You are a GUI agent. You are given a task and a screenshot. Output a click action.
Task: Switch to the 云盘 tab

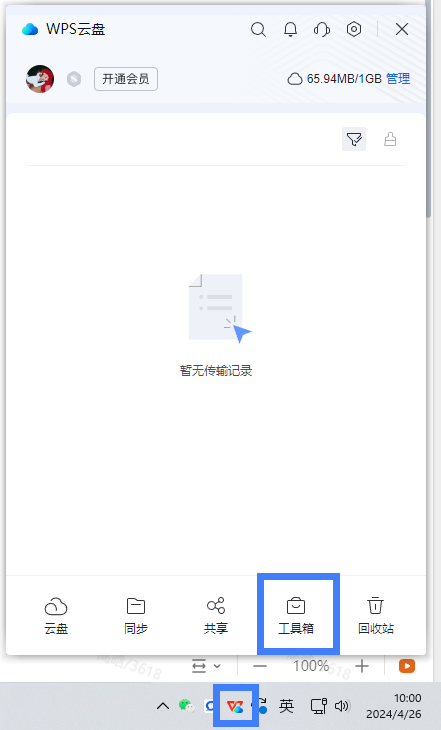pyautogui.click(x=56, y=615)
